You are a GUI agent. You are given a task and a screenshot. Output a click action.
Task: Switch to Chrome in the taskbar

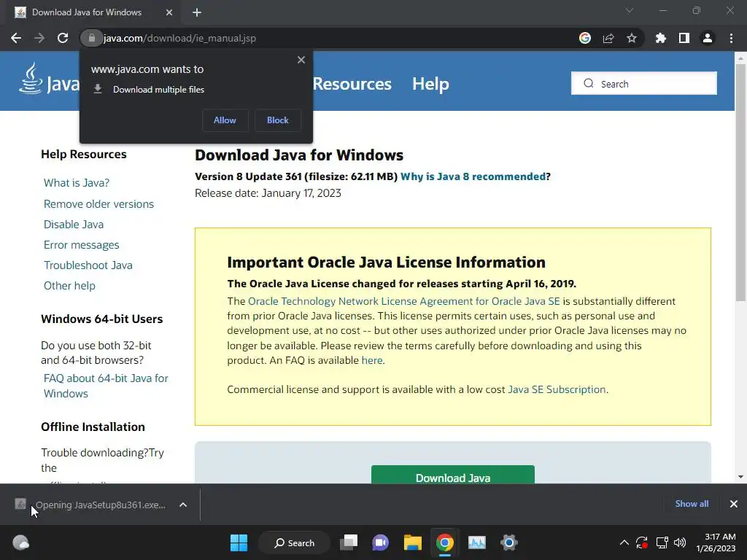point(444,542)
